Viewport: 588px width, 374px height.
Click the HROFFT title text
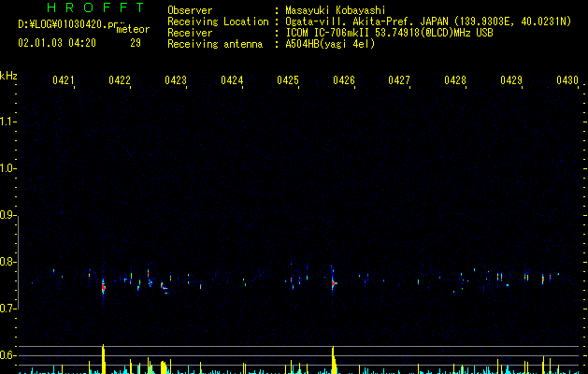pos(95,7)
